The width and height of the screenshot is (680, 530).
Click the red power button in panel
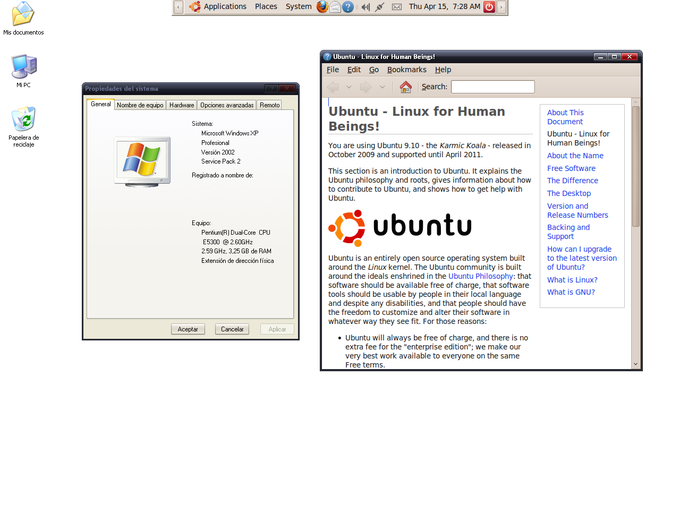(x=489, y=7)
